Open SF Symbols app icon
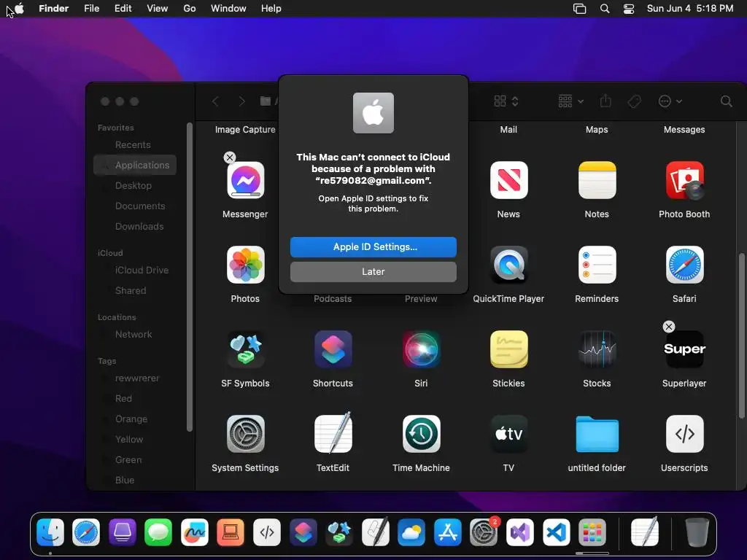Image resolution: width=747 pixels, height=560 pixels. coord(245,349)
